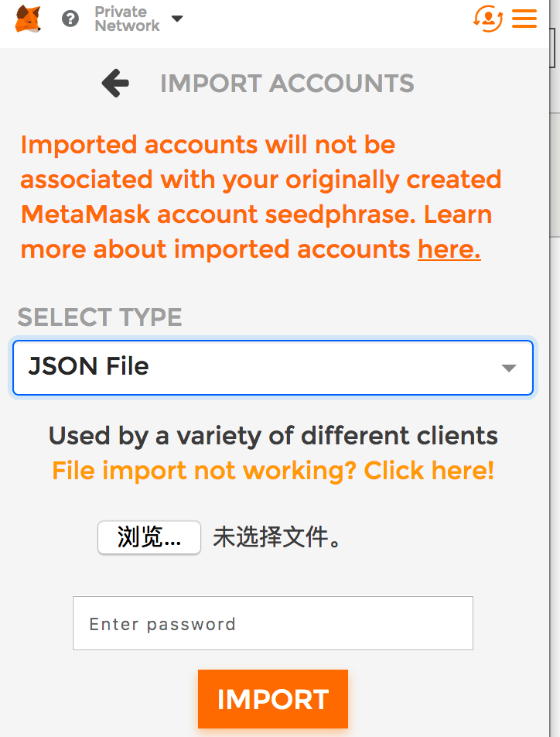Image resolution: width=560 pixels, height=737 pixels.
Task: Click the Enter password field
Action: click(272, 623)
